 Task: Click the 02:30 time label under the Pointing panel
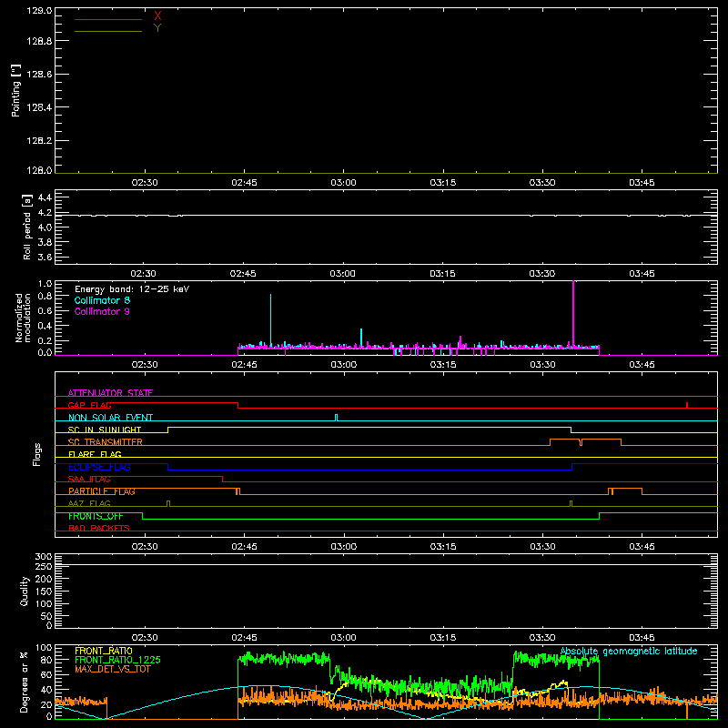coord(145,183)
